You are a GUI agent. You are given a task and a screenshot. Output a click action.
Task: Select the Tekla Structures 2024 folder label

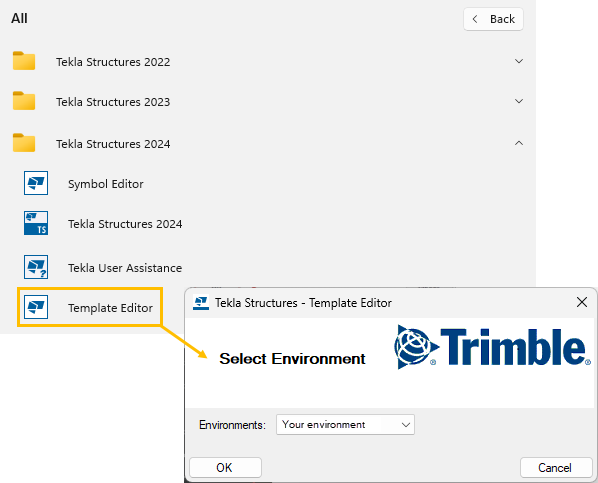pyautogui.click(x=113, y=144)
